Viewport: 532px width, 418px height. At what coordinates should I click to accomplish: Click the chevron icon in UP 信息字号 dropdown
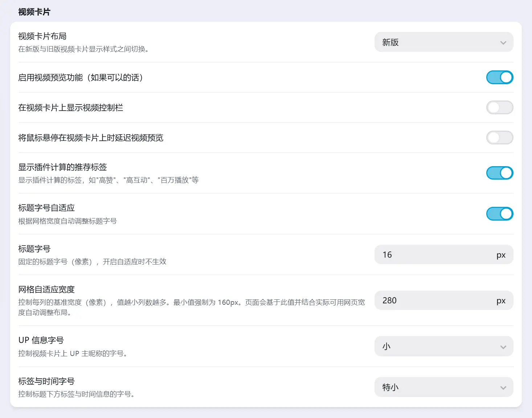[503, 347]
